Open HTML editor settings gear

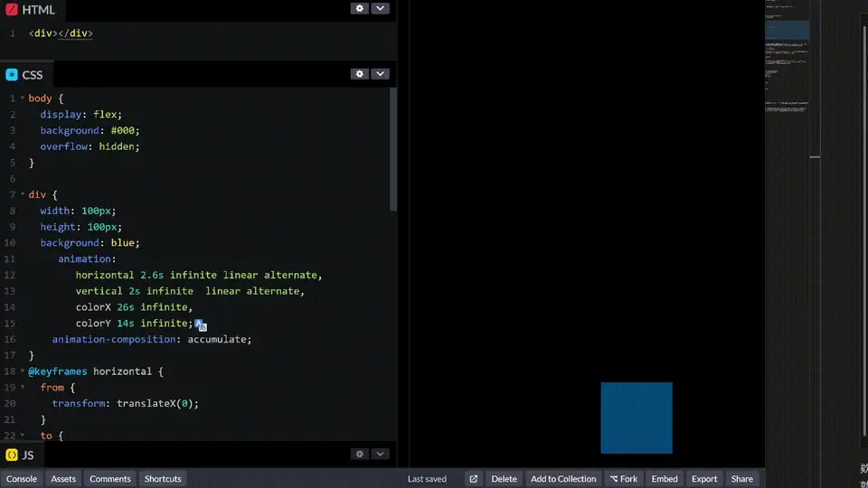coord(360,8)
